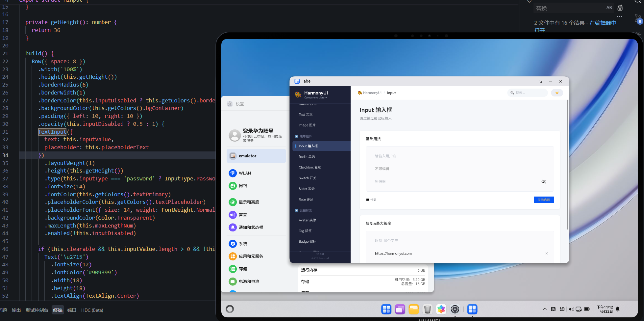Click the HarmonyUI page vertical scrollbar
The image size is (644, 321).
pyautogui.click(x=567, y=165)
